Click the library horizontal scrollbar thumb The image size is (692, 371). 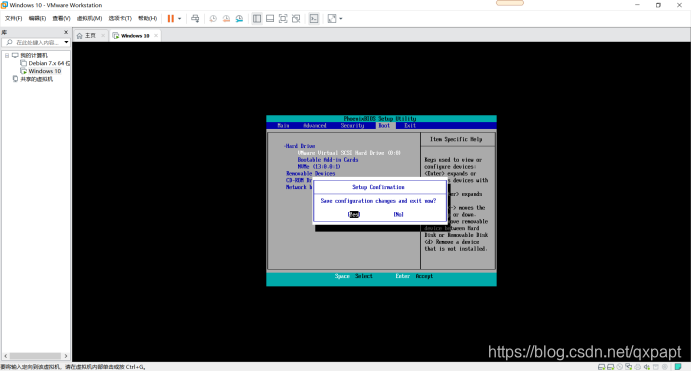pos(35,356)
